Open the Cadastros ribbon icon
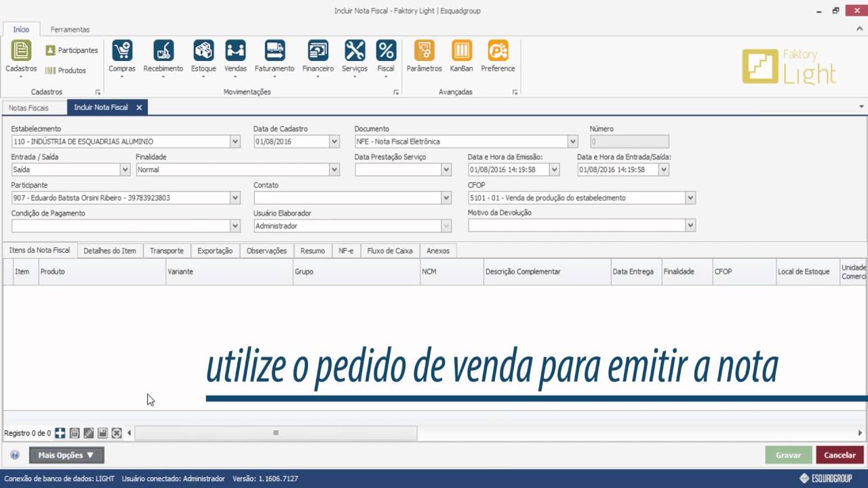 (21, 57)
